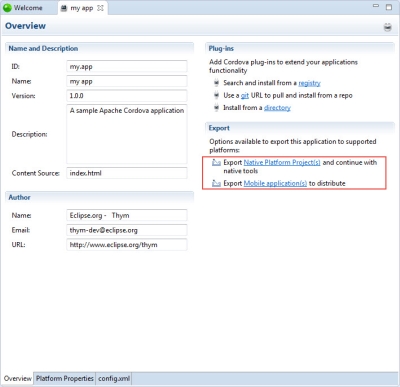The image size is (400, 387).
Task: Click the Welcome tab green globe icon
Action: coord(7,8)
